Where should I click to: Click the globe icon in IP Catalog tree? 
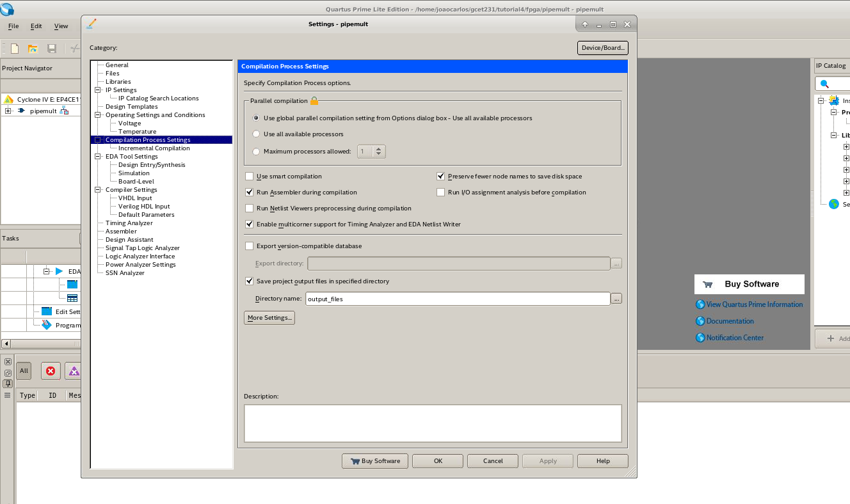coord(834,204)
